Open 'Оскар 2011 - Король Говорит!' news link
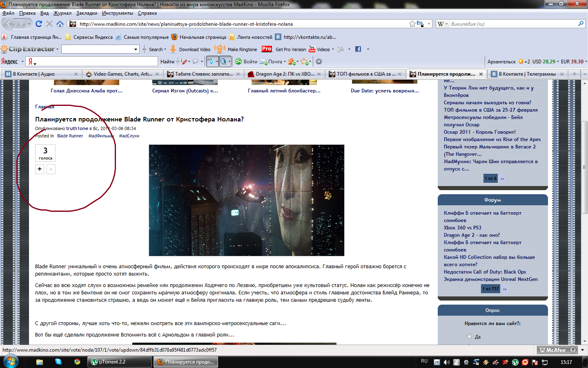Screen dimensions: 588x368 [479, 132]
